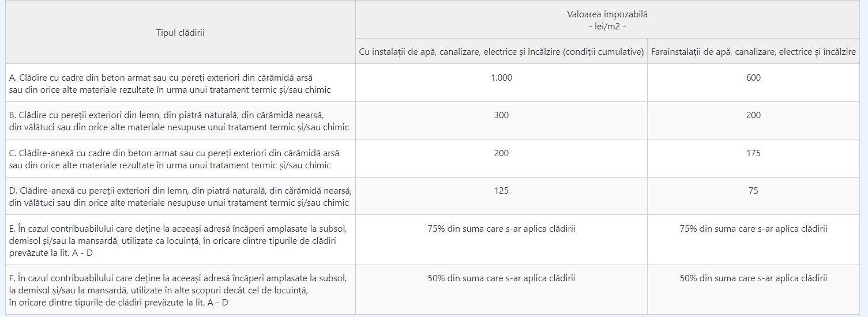Click the 175 value cell
The width and height of the screenshot is (868, 317).
click(753, 153)
